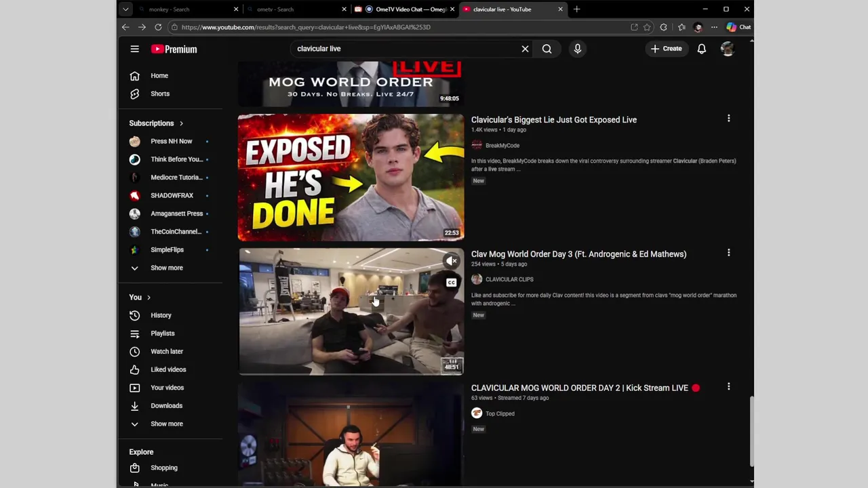Open Clav Mog World Order Day 3 title
The width and height of the screenshot is (868, 488).
click(x=578, y=254)
